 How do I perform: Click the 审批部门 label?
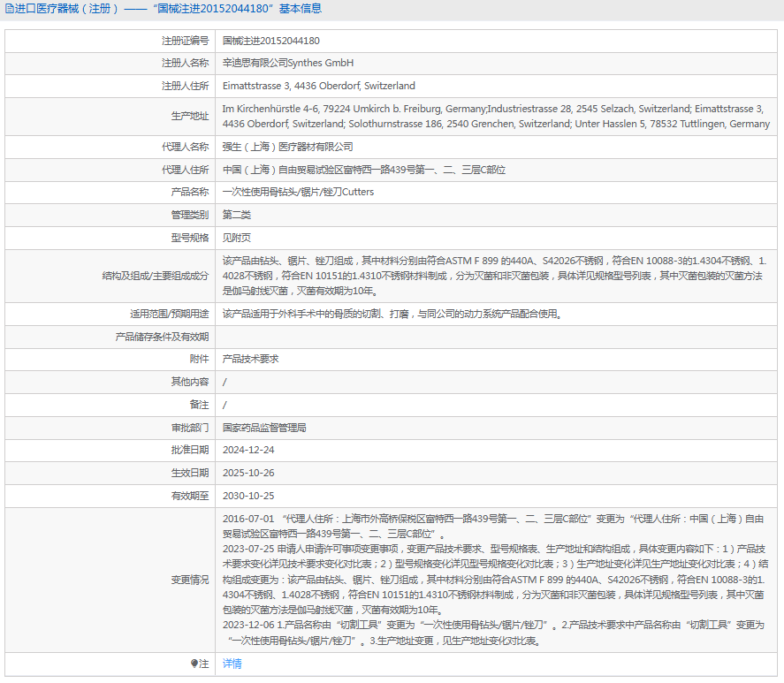189,428
